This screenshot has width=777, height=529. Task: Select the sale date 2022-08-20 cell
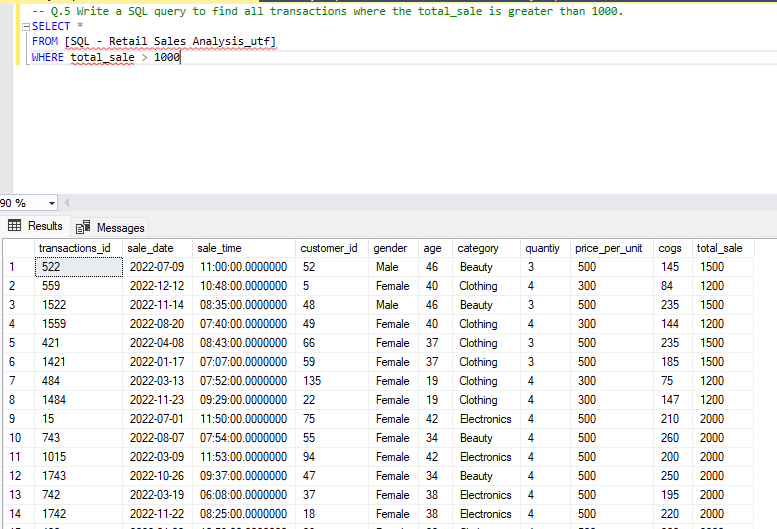point(158,324)
